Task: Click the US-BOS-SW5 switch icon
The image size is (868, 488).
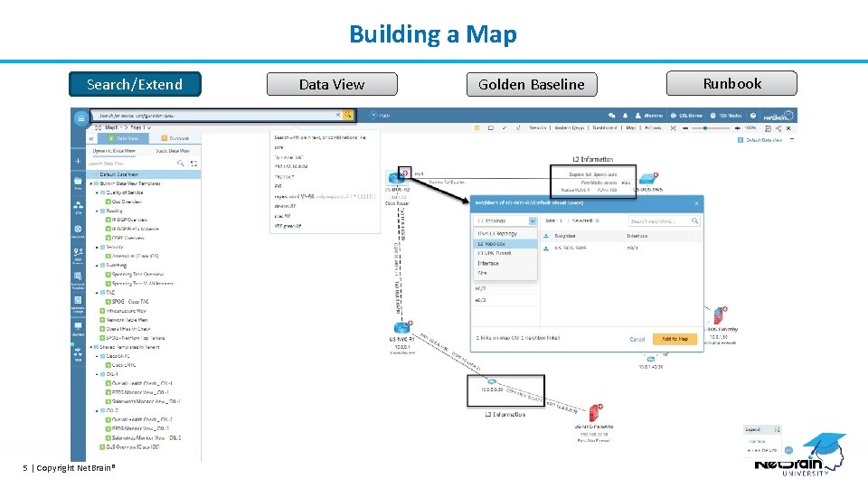Action: tap(647, 179)
